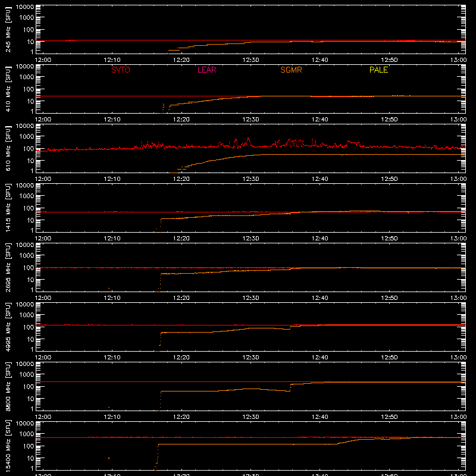Click 12:00 under the 8800 MHz panel
The height and width of the screenshot is (476, 476).
click(43, 417)
